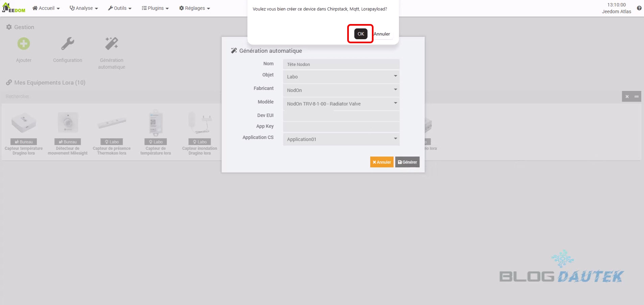Click the Génération automatique wand icon
This screenshot has width=644, height=305.
112,44
